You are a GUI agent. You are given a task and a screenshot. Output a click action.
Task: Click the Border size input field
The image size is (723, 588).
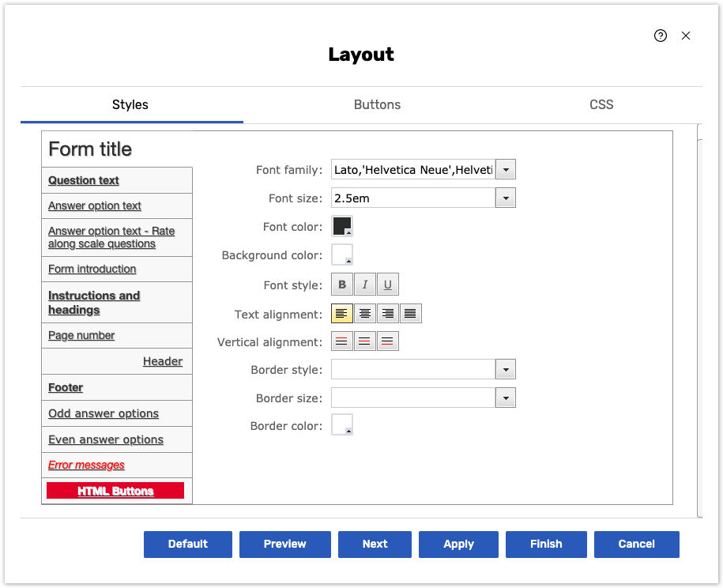413,398
